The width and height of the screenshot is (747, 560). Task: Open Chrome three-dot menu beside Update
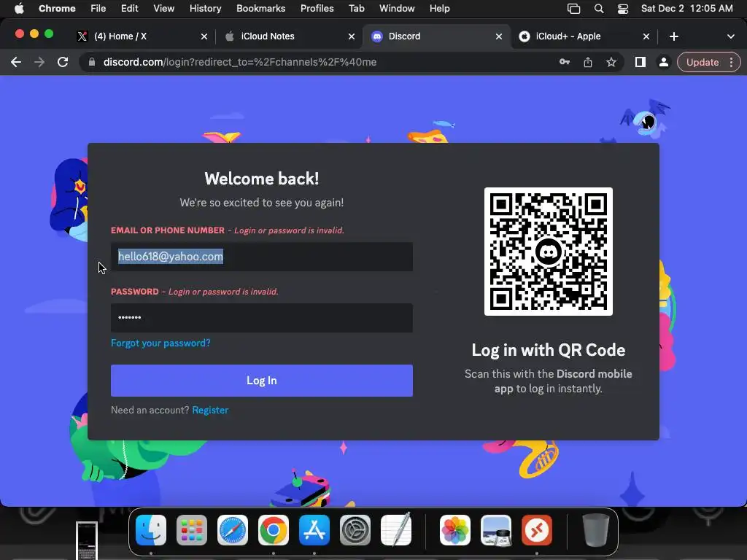[731, 63]
